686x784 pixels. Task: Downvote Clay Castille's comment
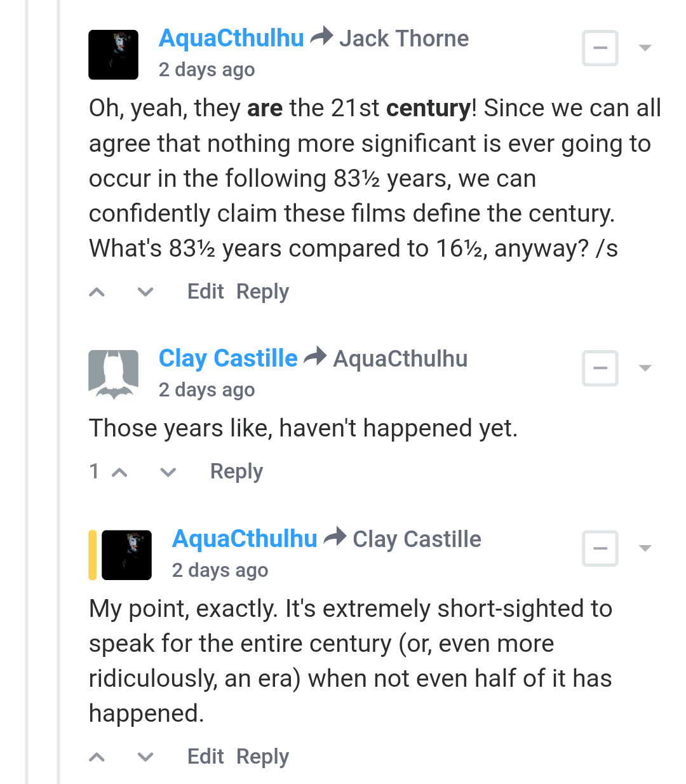tap(168, 472)
